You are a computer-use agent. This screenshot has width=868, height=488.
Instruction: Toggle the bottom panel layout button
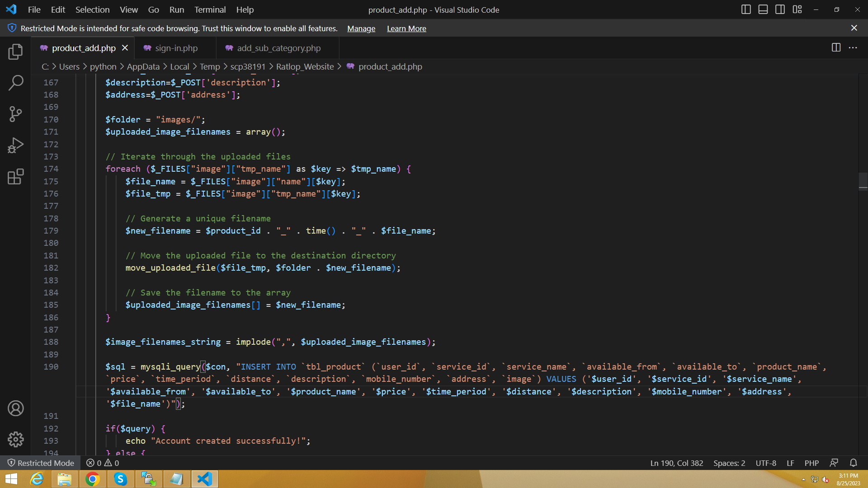(x=763, y=9)
